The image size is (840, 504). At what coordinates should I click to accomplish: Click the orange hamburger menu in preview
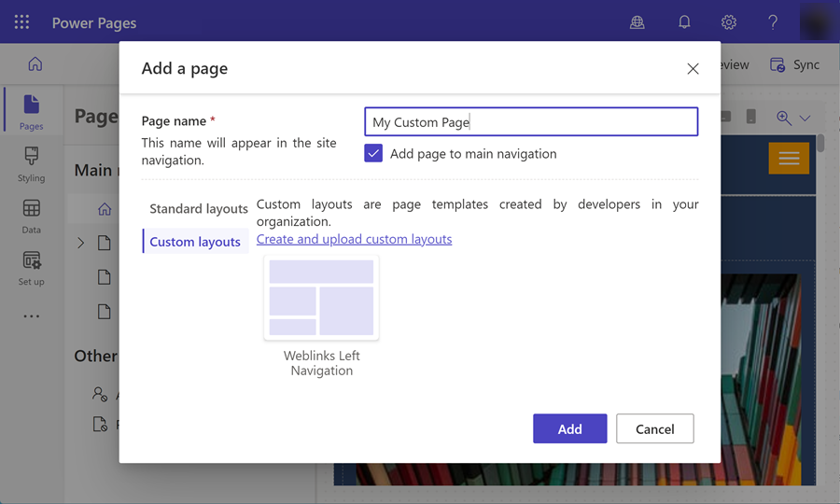tap(789, 158)
